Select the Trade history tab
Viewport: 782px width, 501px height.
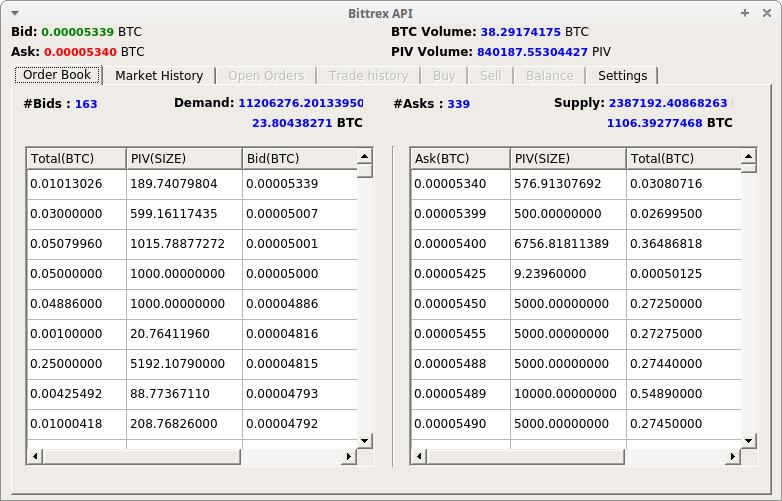pos(369,76)
